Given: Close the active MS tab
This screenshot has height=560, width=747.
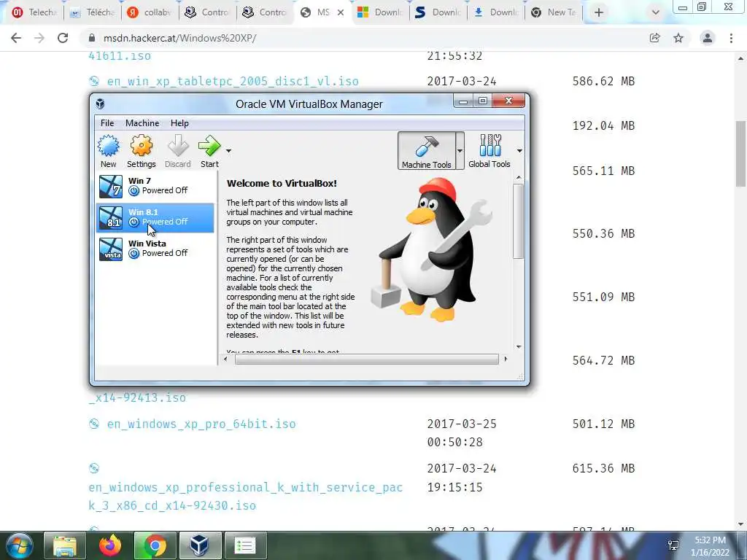Looking at the screenshot, I should (341, 12).
